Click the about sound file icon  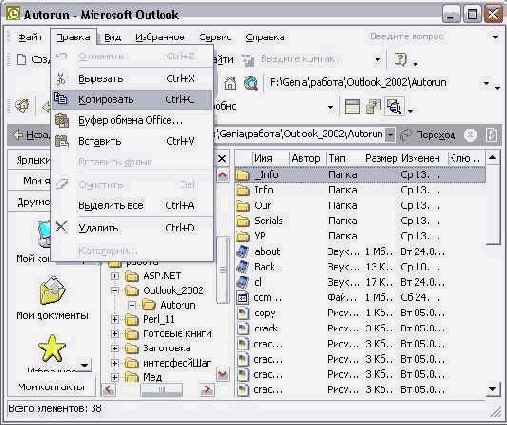click(243, 252)
